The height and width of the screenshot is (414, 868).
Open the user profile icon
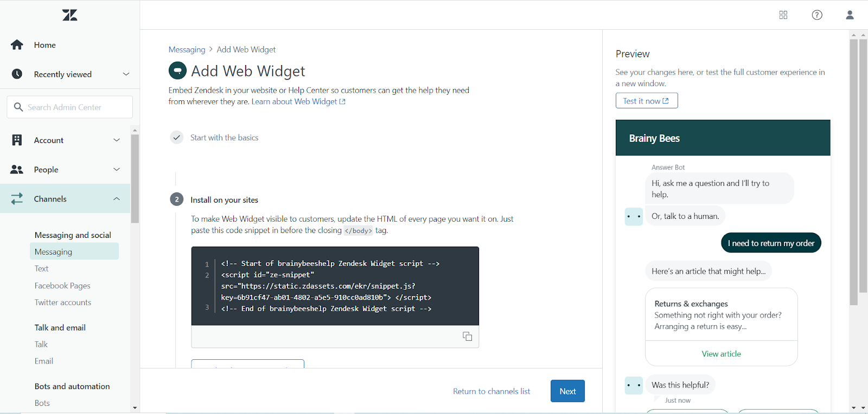(x=850, y=15)
